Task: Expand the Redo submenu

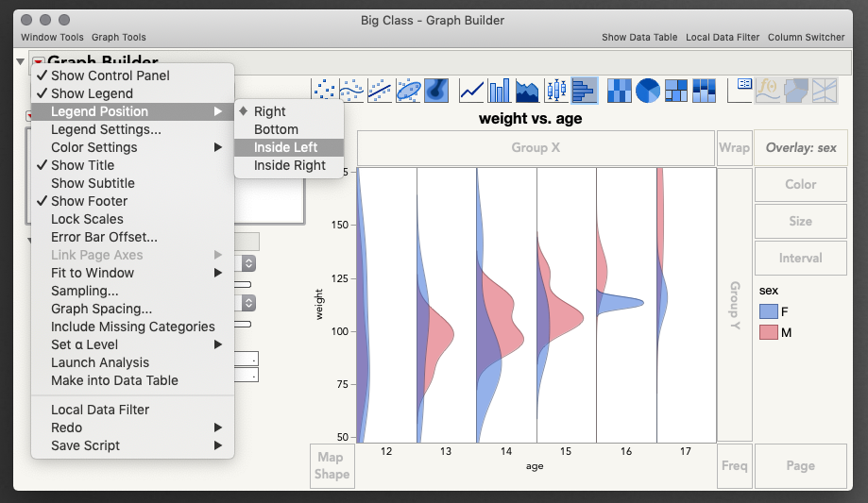Action: (133, 428)
